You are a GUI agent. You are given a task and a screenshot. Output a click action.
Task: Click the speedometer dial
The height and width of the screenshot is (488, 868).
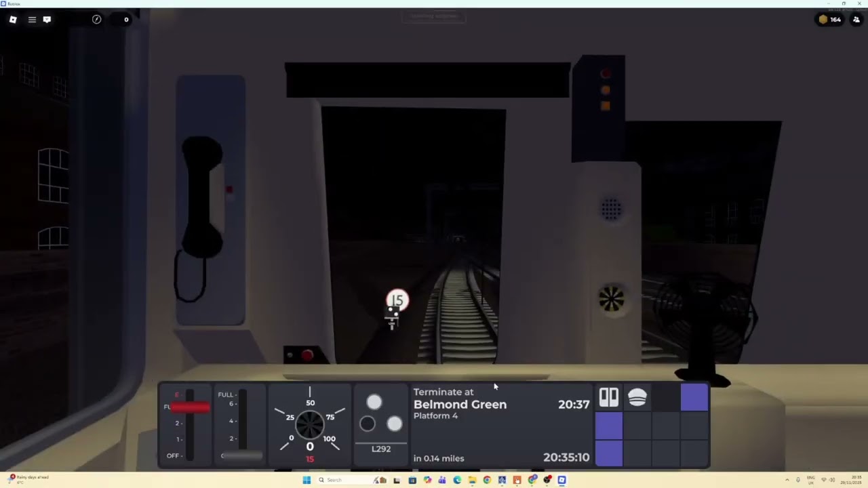pos(310,424)
